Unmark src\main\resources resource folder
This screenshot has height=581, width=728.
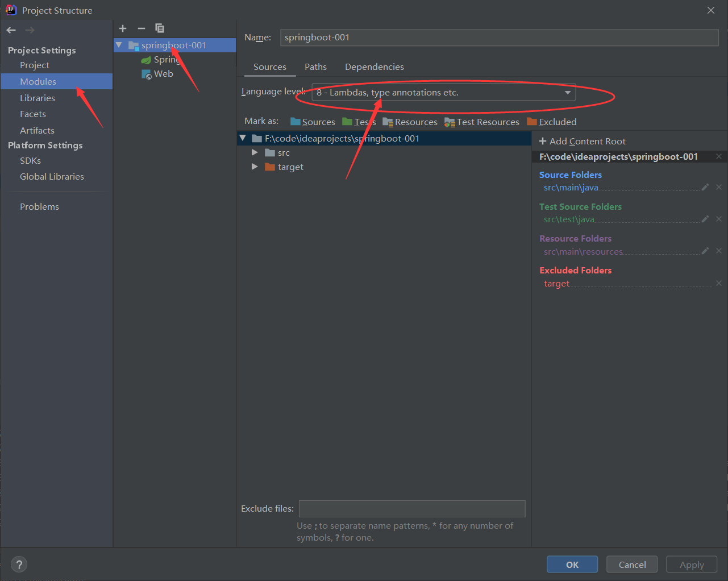719,251
